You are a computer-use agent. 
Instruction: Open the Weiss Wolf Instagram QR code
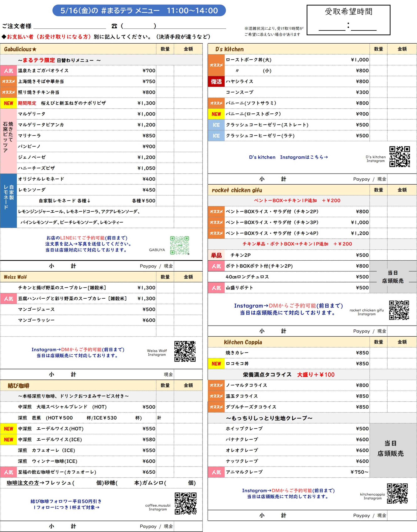tap(185, 351)
